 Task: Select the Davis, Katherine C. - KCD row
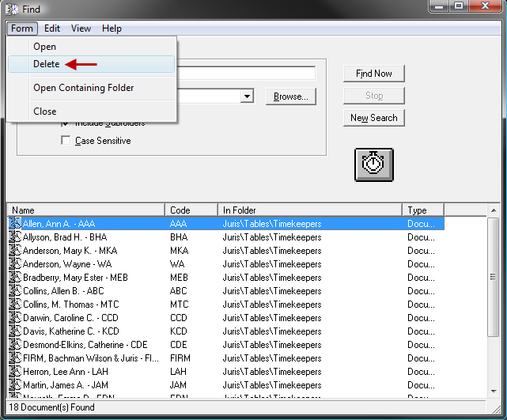[71, 331]
